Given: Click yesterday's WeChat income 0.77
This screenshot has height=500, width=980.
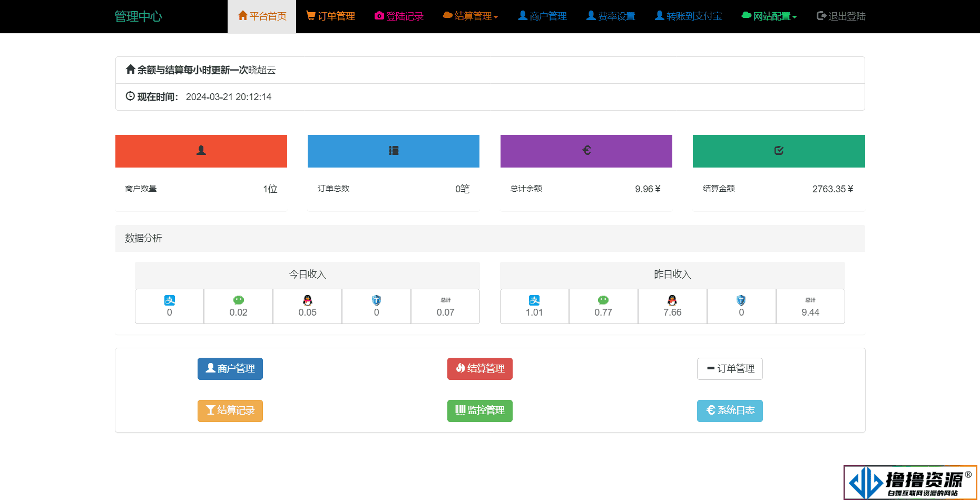Looking at the screenshot, I should [x=603, y=312].
